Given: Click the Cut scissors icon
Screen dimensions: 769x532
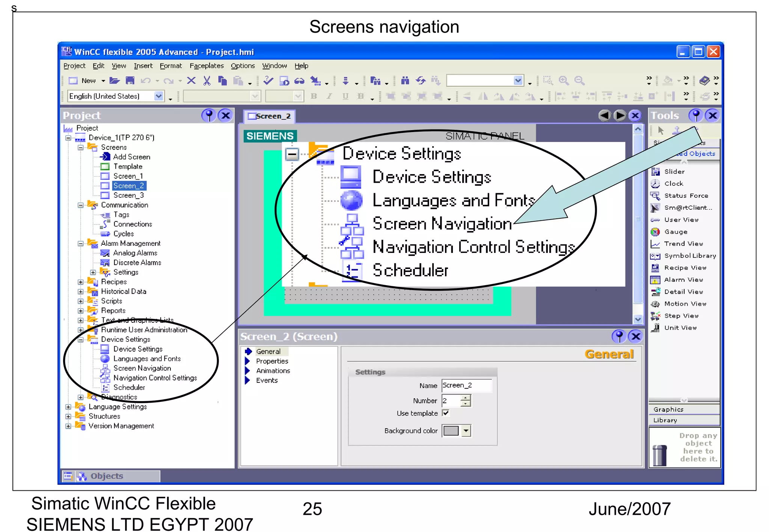Looking at the screenshot, I should (207, 81).
